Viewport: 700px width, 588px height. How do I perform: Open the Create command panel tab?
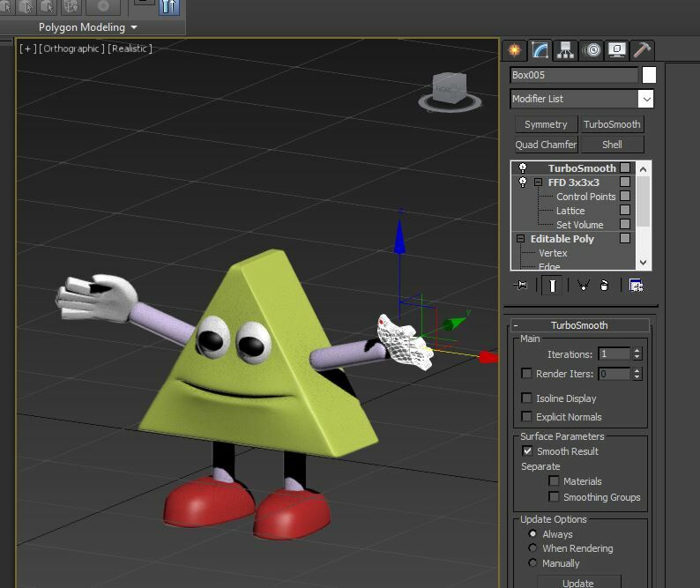coord(514,50)
